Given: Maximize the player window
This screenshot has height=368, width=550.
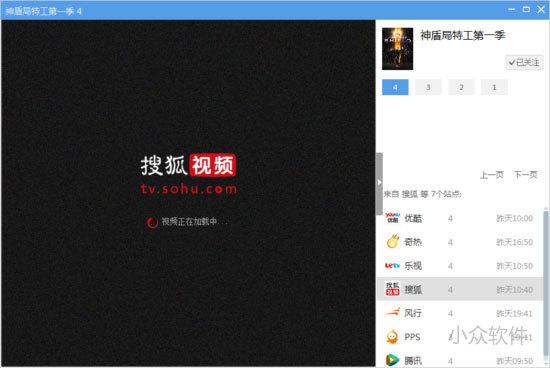Looking at the screenshot, I should tap(526, 9).
